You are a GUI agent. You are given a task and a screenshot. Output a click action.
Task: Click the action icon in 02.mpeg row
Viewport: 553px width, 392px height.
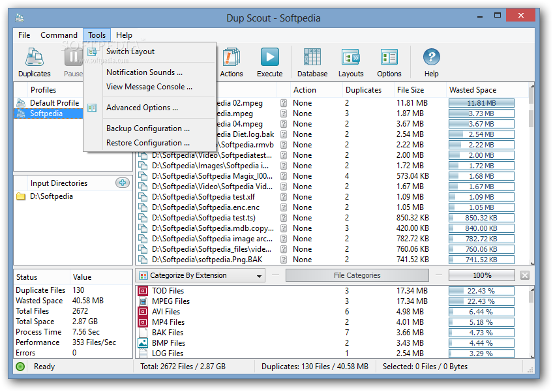tap(284, 103)
